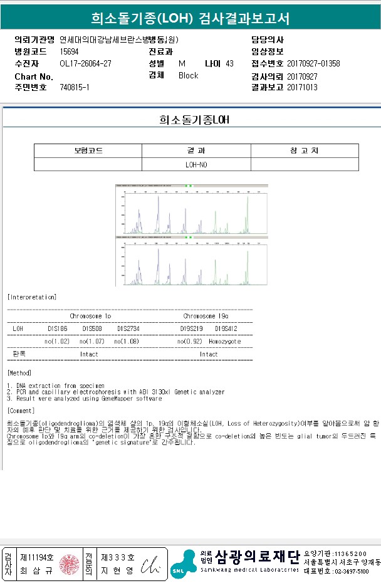Click the upper electropherogram chart

pyautogui.click(x=192, y=209)
